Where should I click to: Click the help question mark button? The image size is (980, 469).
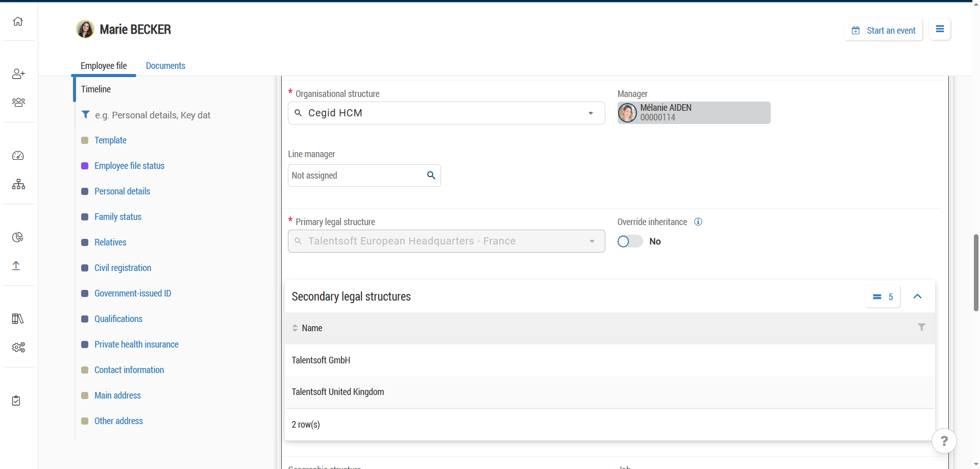(x=944, y=441)
